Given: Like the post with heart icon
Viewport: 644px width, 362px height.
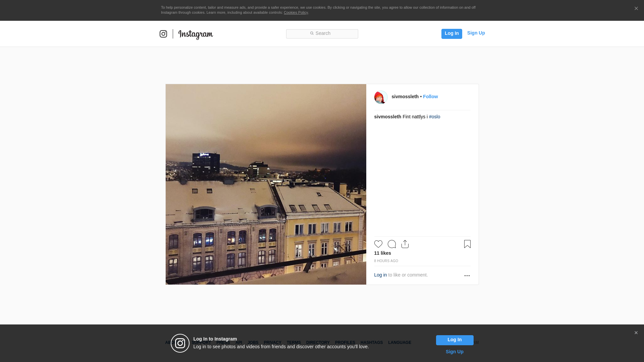Looking at the screenshot, I should click(378, 244).
